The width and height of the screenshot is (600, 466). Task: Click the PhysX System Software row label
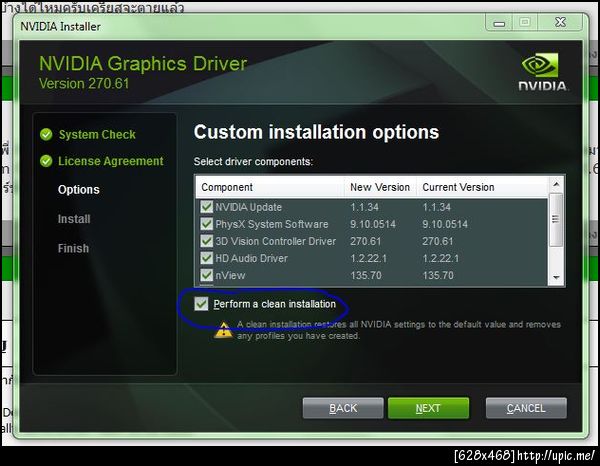pos(272,224)
